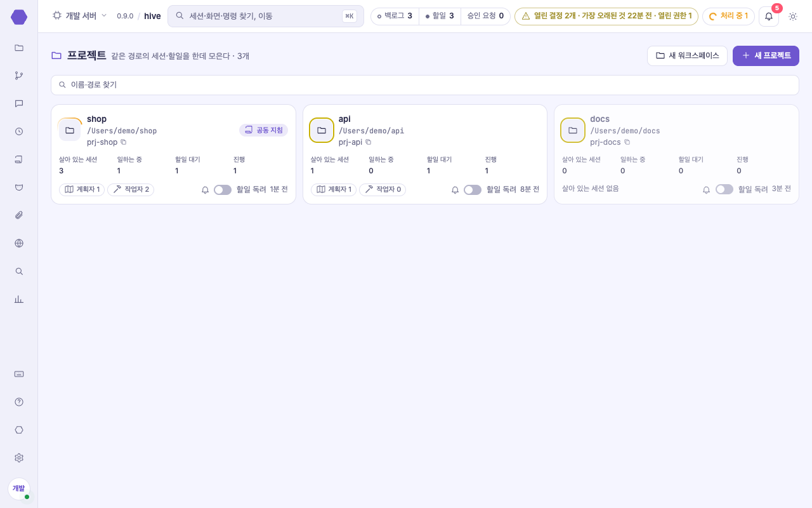Open the 개발 user avatar at sidebar bottom
Image resolution: width=812 pixels, height=508 pixels.
click(19, 489)
